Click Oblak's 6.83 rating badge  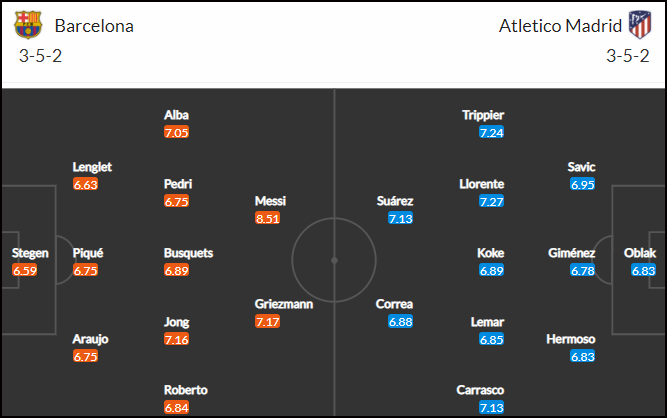pyautogui.click(x=643, y=270)
